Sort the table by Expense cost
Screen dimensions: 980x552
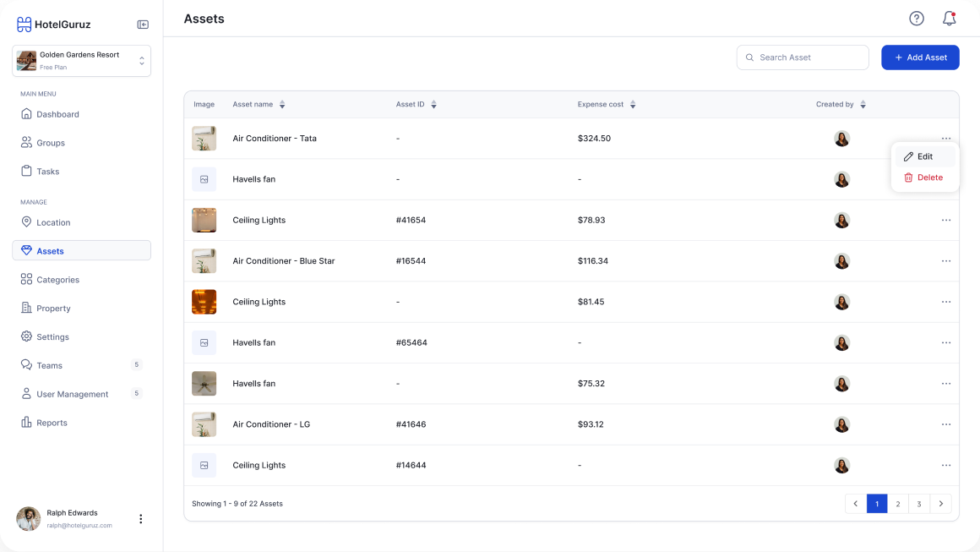click(633, 105)
